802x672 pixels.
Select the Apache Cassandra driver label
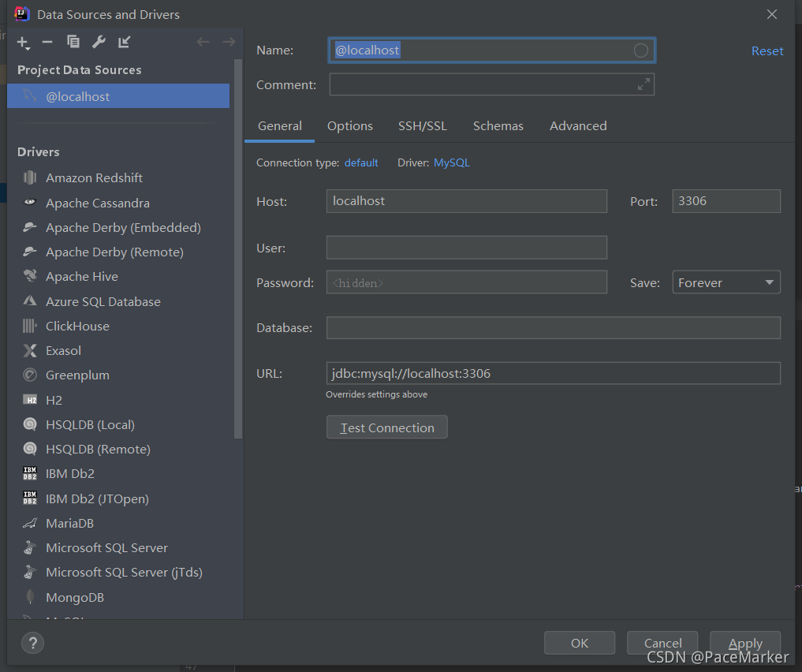(98, 203)
